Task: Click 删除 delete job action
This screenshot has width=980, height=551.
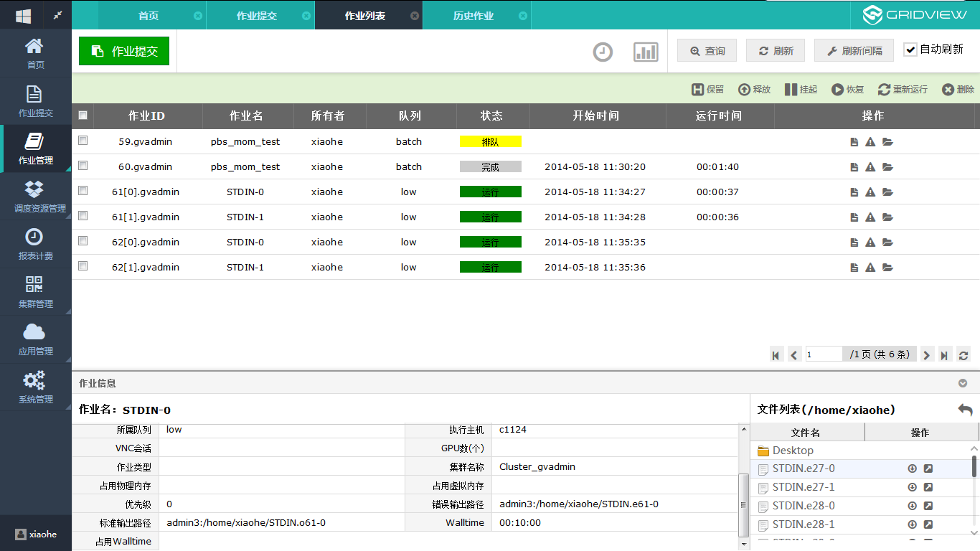Action: point(958,90)
